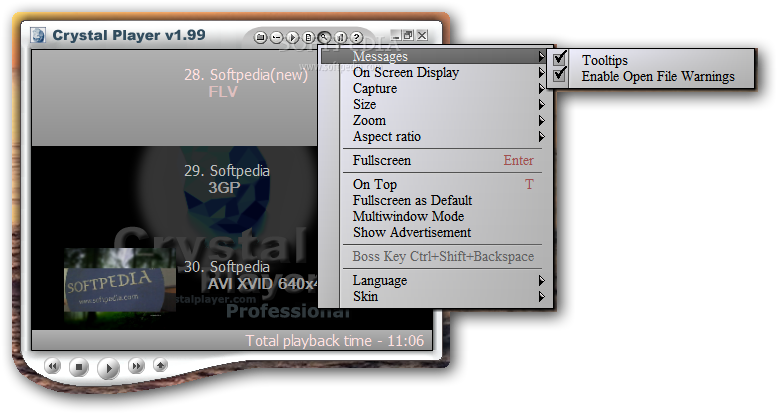
Task: Click the Boss Key Ctrl+Shift+Backspace entry
Action: [x=445, y=256]
